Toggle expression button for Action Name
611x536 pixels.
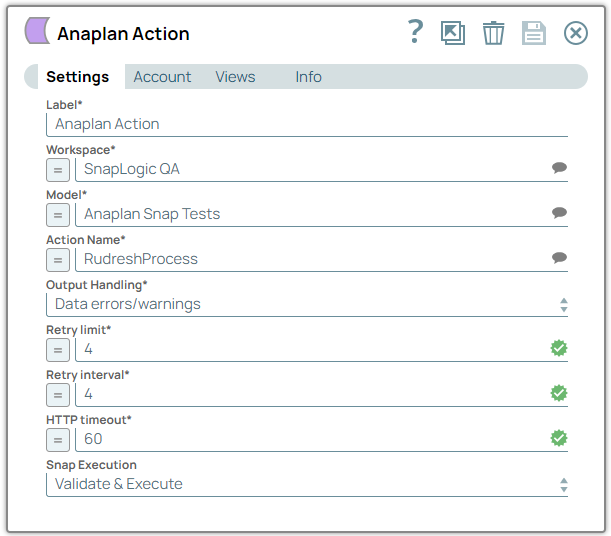point(58,260)
